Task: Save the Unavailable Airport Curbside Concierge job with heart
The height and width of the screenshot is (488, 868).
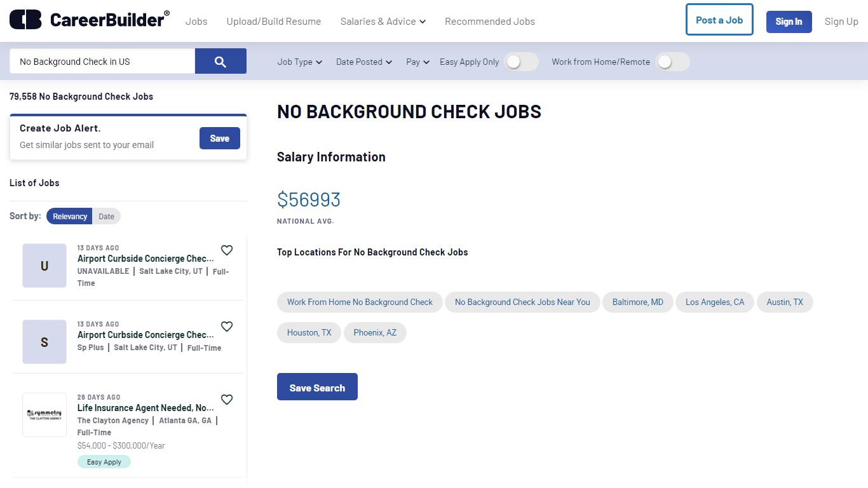Action: 227,250
